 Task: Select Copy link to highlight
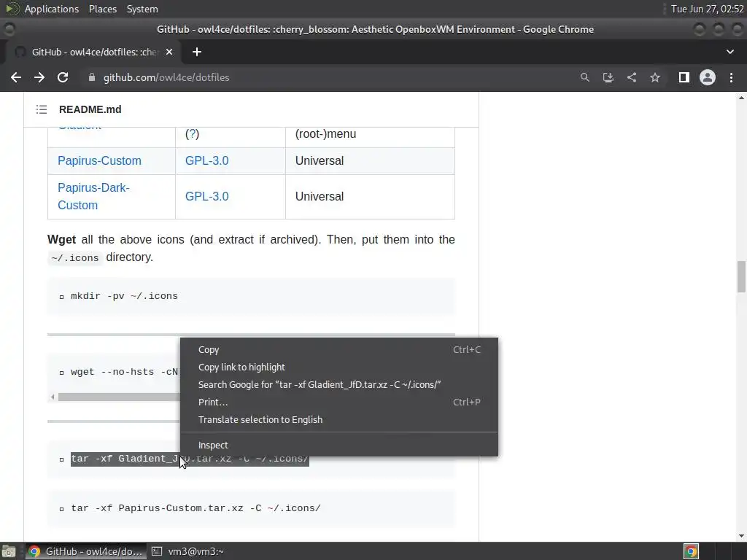pos(339,367)
